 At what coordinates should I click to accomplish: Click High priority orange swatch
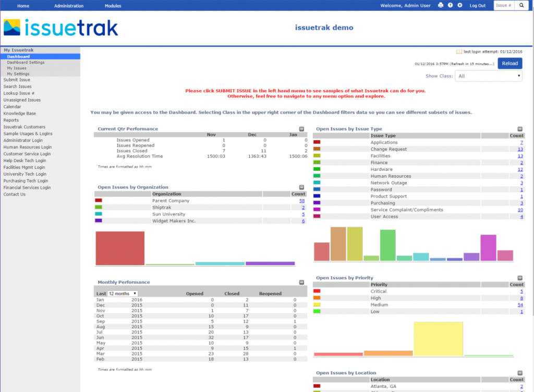(x=317, y=298)
